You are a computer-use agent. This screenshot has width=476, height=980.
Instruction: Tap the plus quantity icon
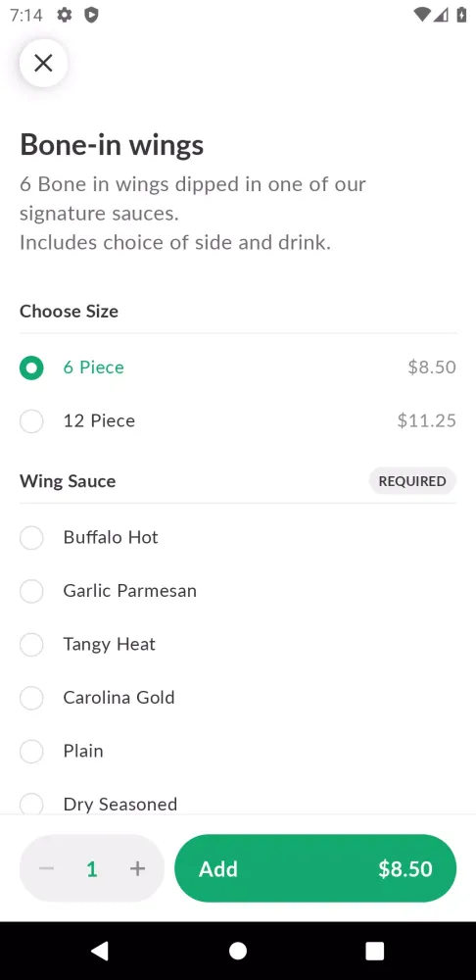[x=137, y=868]
